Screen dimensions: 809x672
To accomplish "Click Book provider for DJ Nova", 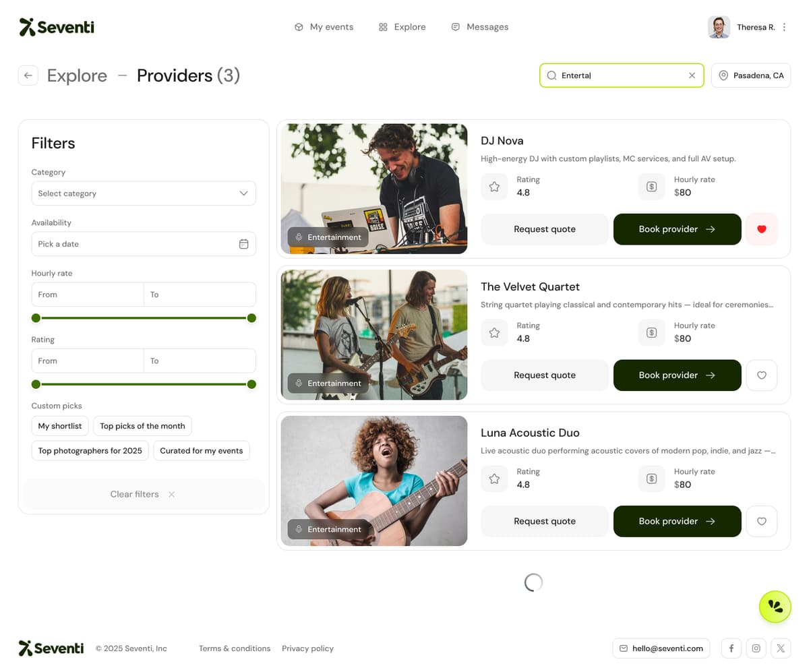I will (677, 229).
